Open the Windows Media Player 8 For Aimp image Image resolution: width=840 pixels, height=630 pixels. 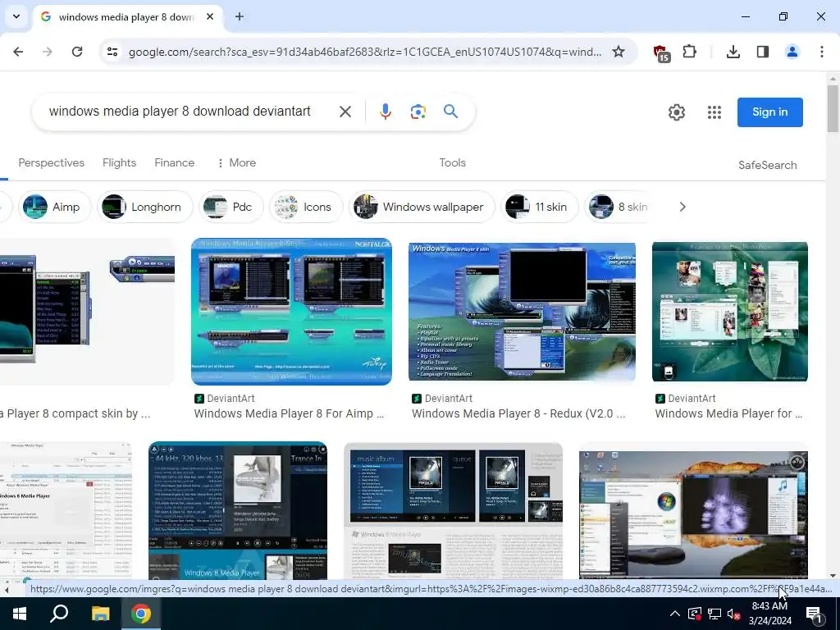point(291,311)
